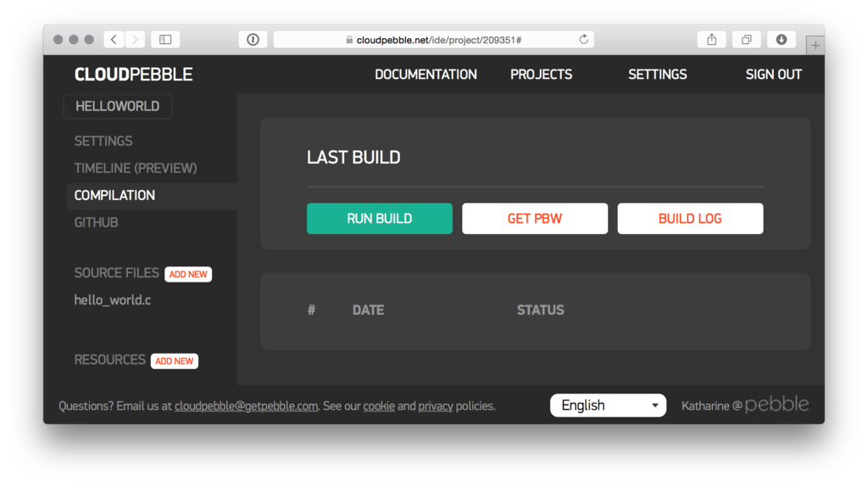Add a new tab with the plus icon

[815, 46]
